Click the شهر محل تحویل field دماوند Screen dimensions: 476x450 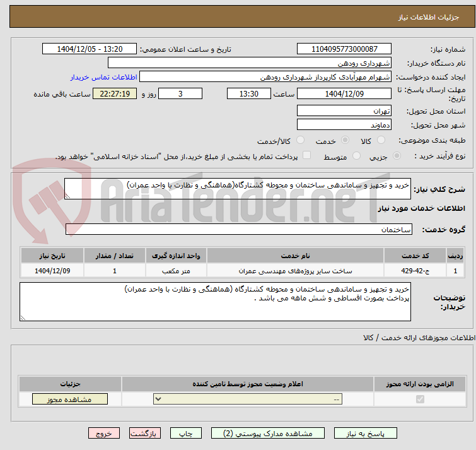pos(344,124)
